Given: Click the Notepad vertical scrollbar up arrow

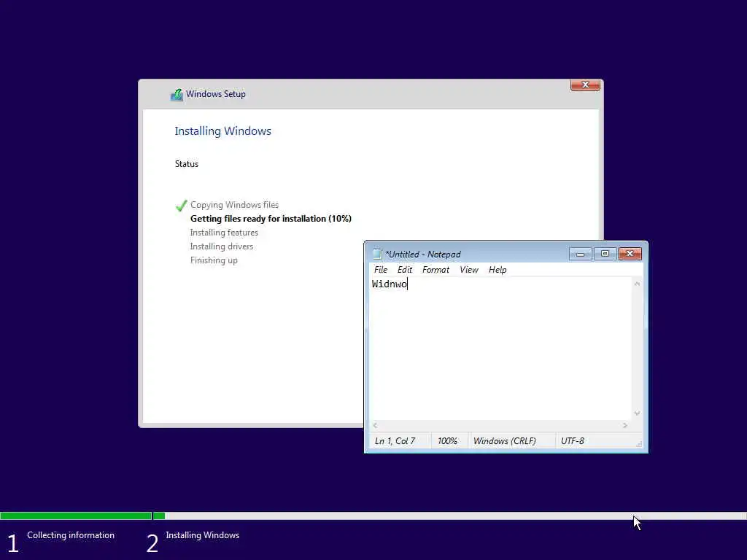Looking at the screenshot, I should (x=637, y=284).
